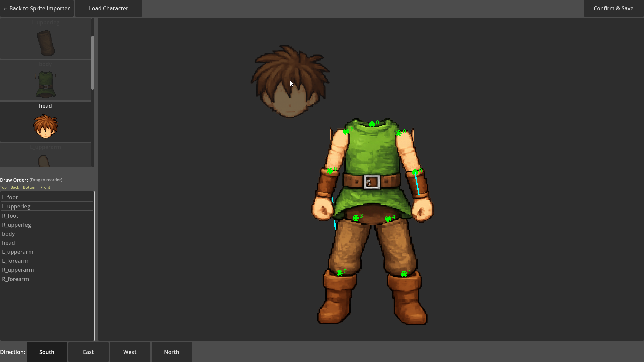Click Confirm & Save button

pos(613,8)
